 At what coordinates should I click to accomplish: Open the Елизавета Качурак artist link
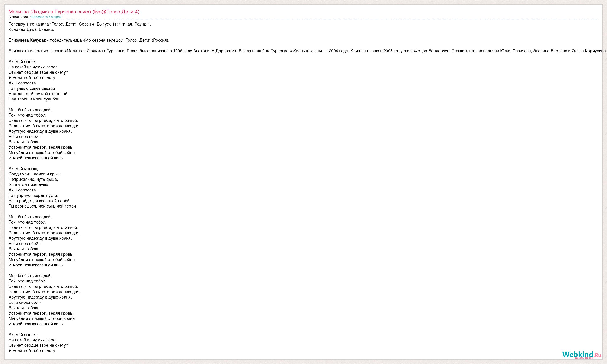pyautogui.click(x=46, y=17)
